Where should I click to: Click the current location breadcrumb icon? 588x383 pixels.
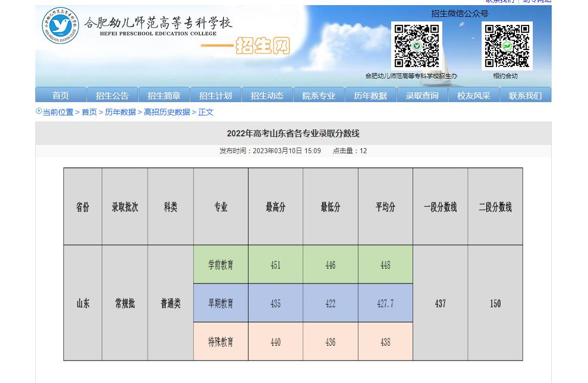click(39, 111)
